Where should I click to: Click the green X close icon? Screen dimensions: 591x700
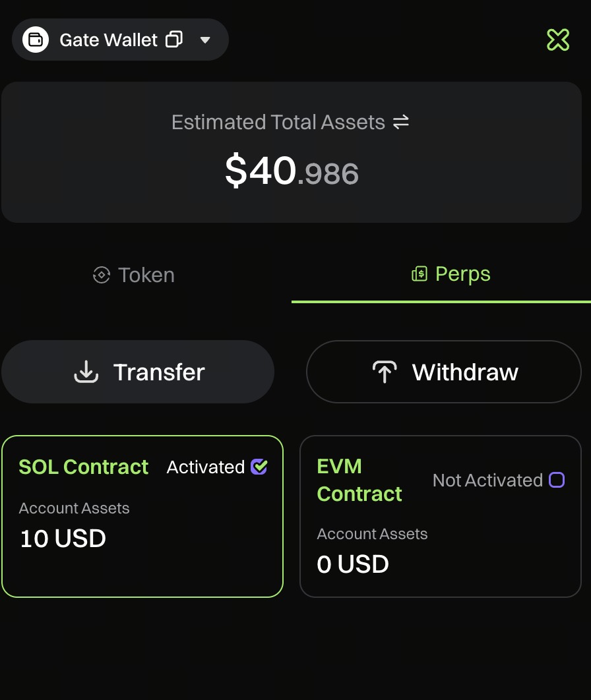558,40
